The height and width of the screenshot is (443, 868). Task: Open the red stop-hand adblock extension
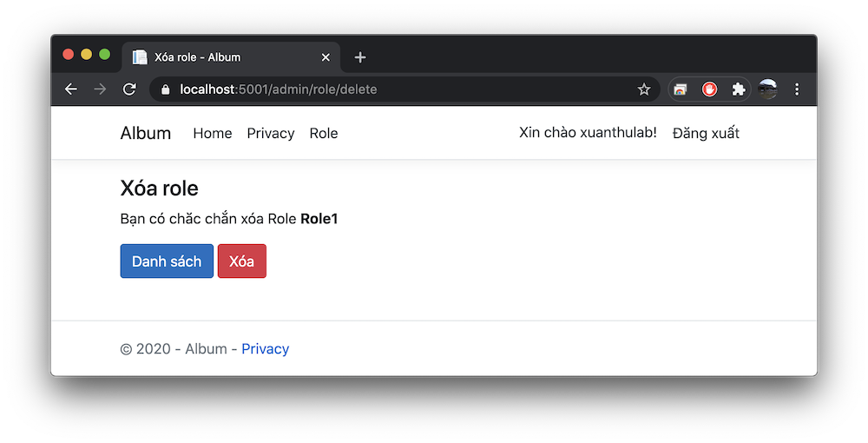click(x=709, y=89)
